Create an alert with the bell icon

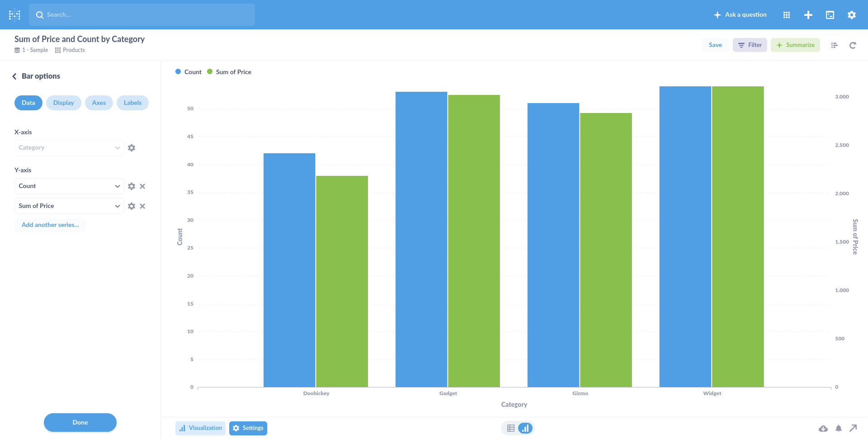click(x=839, y=428)
